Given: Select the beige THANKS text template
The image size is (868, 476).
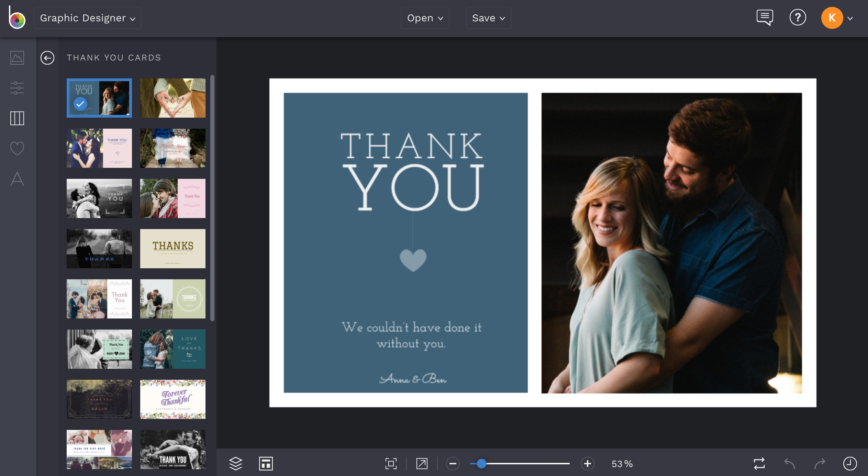Looking at the screenshot, I should coord(173,249).
